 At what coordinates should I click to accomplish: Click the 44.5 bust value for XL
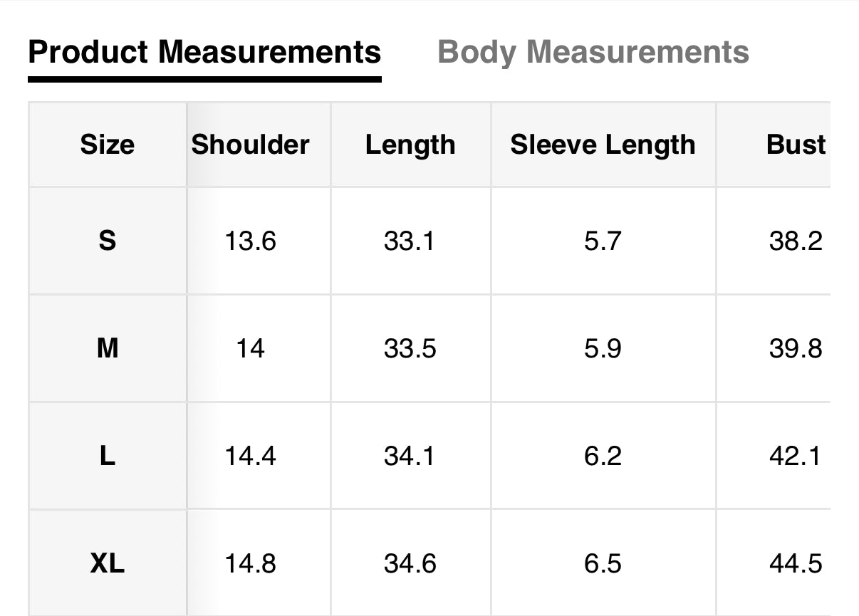[796, 563]
